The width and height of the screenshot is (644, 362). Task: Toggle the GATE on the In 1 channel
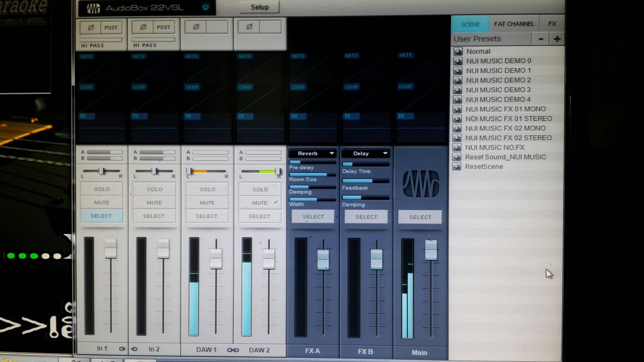[x=86, y=57]
